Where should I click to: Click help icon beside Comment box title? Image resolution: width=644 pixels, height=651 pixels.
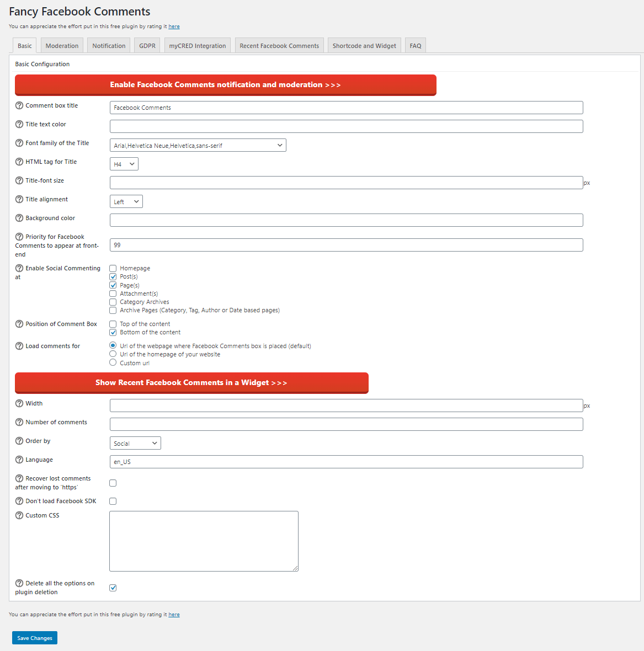point(19,105)
